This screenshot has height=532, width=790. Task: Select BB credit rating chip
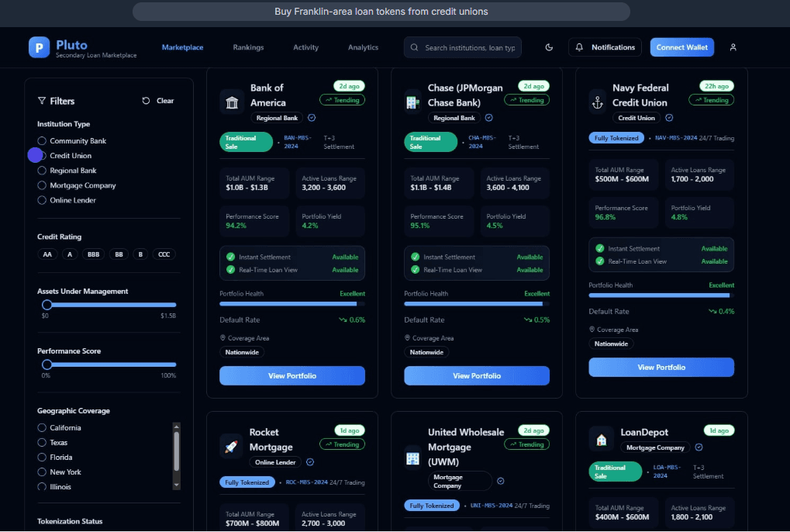tap(119, 254)
